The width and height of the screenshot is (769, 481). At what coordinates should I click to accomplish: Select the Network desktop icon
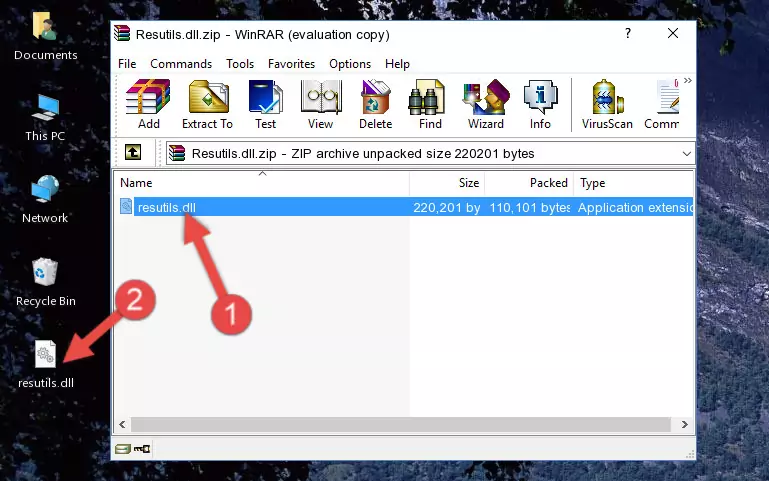tap(45, 200)
